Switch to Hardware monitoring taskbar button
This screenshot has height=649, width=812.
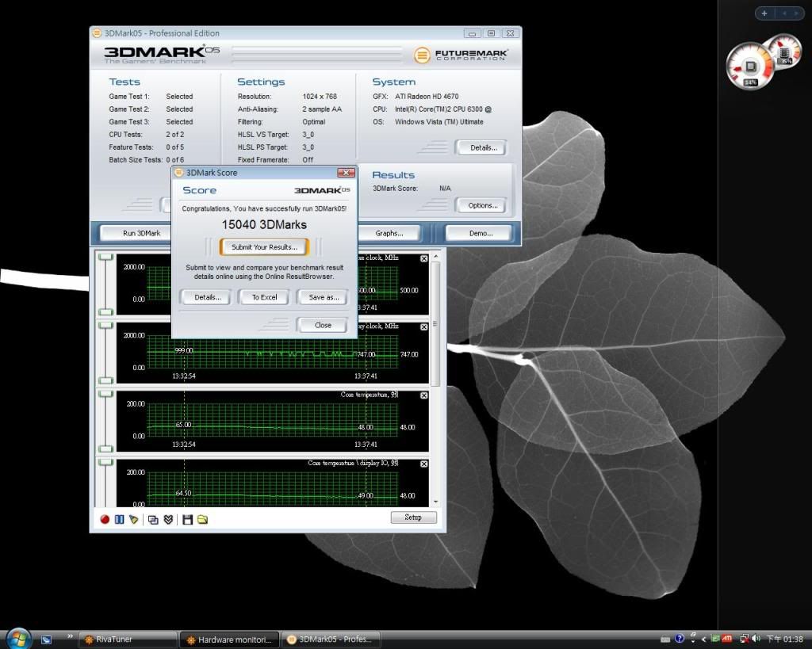coord(229,639)
